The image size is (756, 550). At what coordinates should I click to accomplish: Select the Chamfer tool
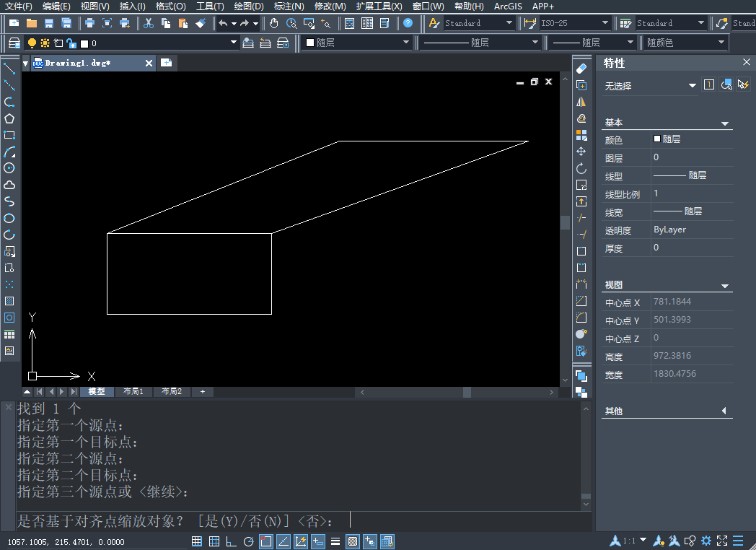[x=581, y=301]
